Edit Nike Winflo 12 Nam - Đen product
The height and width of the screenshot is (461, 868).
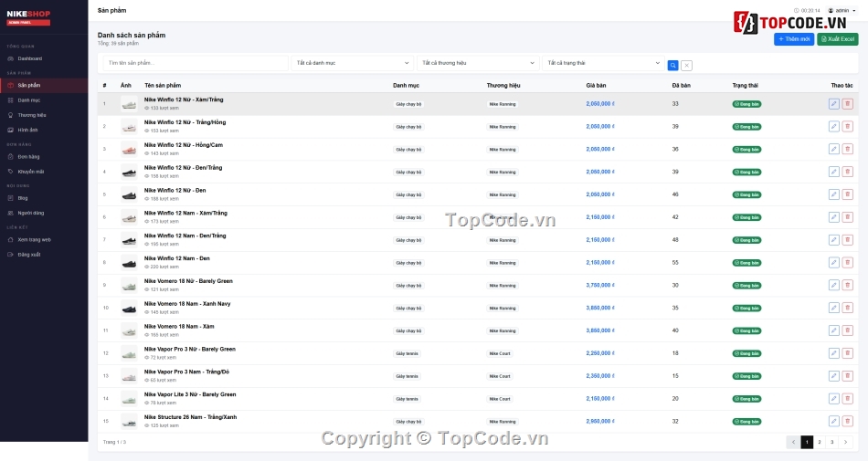(833, 263)
